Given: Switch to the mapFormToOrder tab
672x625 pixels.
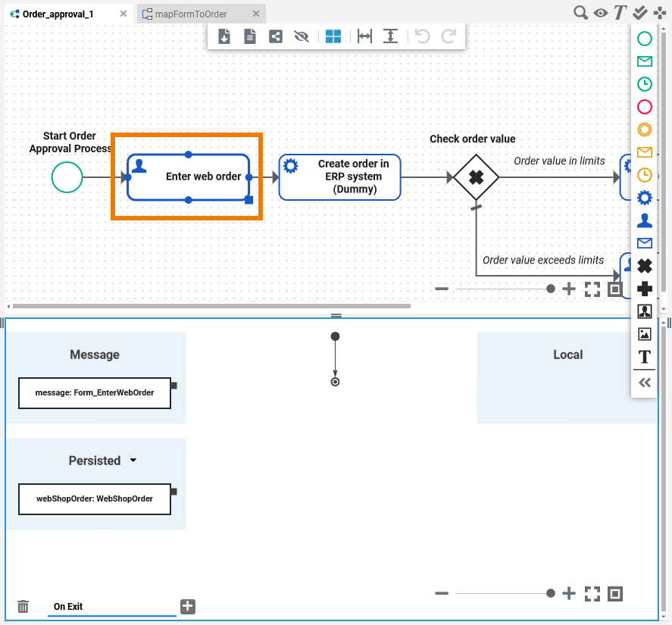Looking at the screenshot, I should click(190, 14).
